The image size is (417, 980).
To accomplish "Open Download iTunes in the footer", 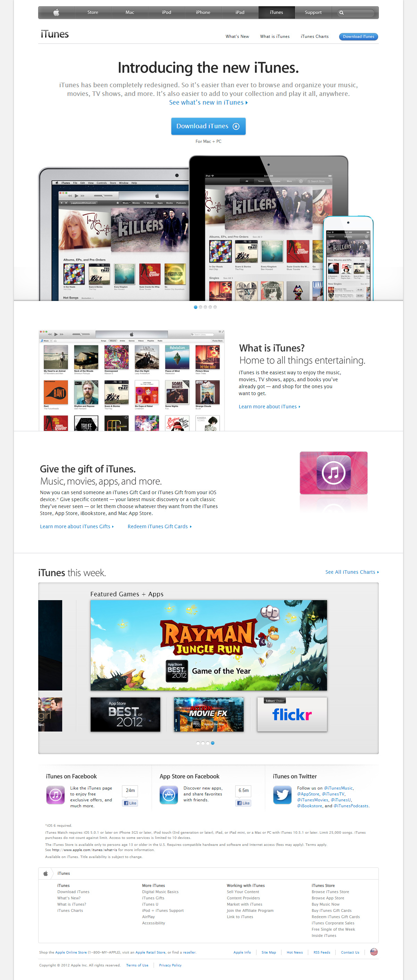I will click(x=73, y=892).
